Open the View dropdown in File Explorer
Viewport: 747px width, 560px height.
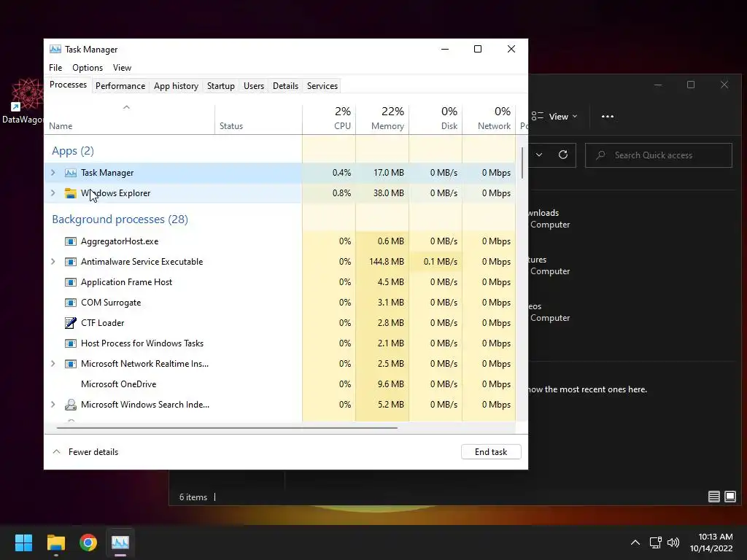coord(554,116)
